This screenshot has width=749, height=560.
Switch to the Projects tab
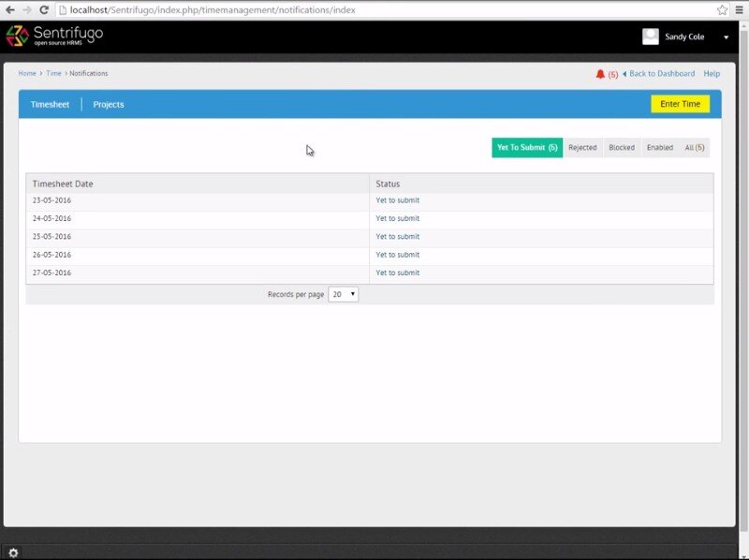coord(109,104)
